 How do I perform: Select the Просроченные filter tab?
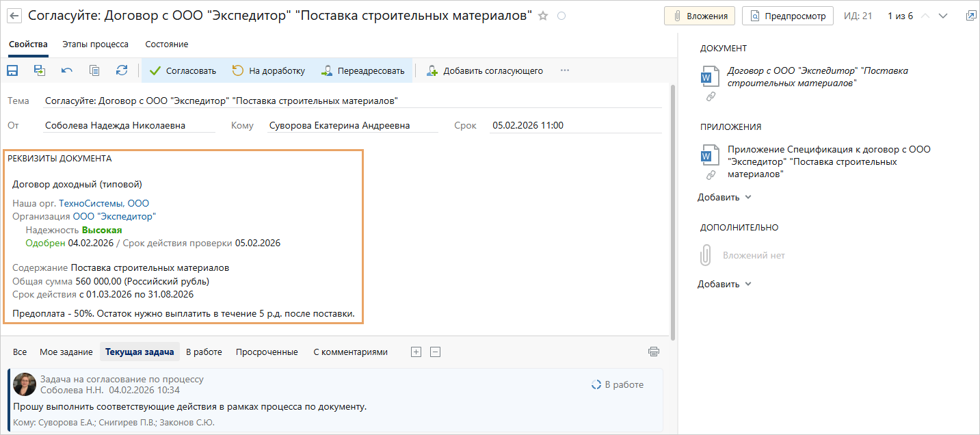(267, 352)
